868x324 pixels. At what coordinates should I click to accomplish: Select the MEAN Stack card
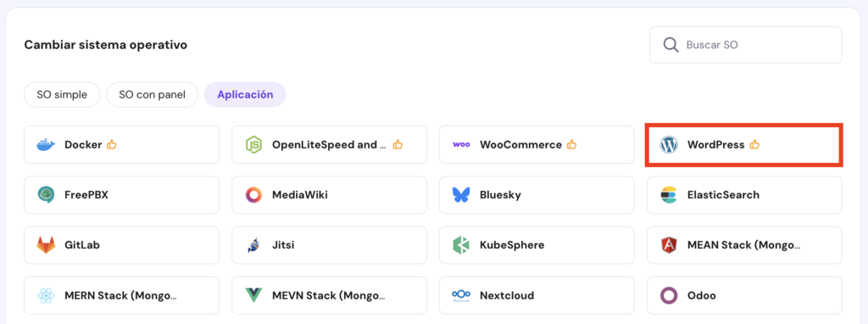click(x=744, y=245)
